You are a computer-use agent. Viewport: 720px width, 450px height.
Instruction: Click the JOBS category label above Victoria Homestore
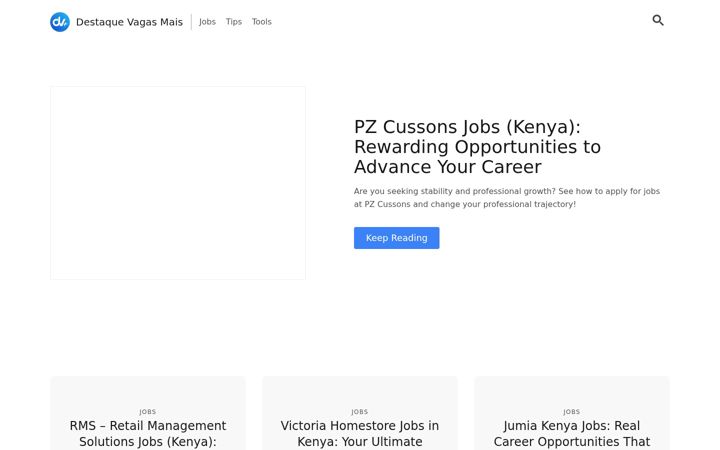(x=360, y=412)
